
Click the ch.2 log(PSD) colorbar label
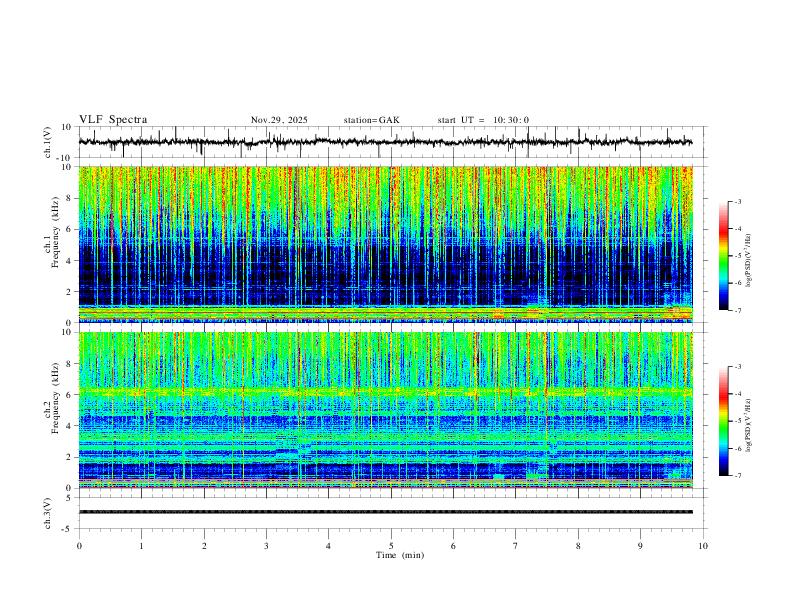(x=749, y=426)
